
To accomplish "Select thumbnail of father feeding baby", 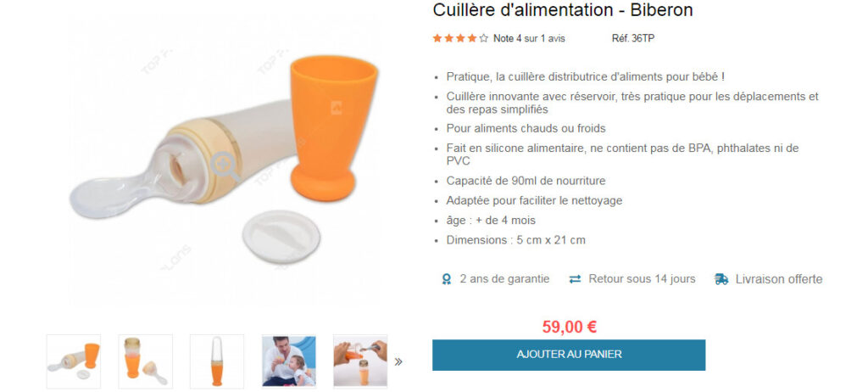I will [288, 361].
